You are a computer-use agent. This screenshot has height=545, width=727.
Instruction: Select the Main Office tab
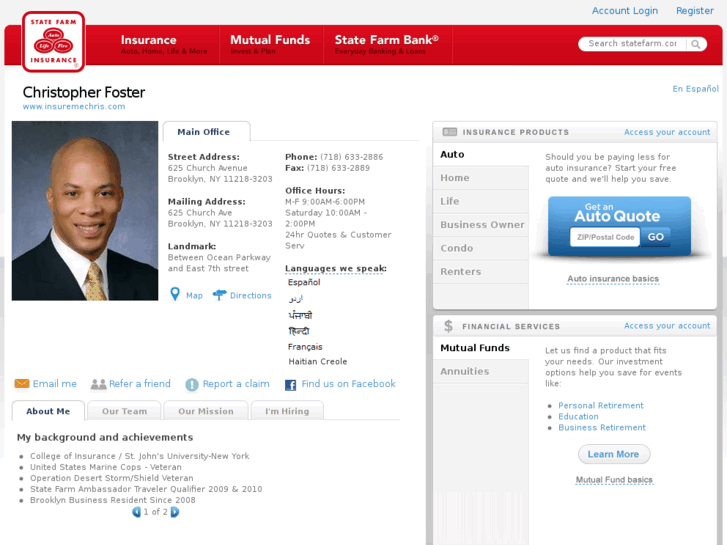(206, 132)
